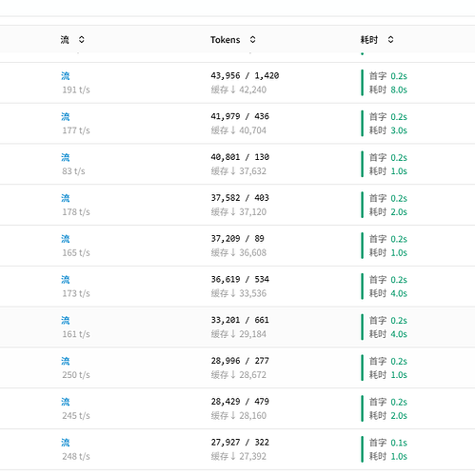
Task: Click the 245 t/s speed text
Action: point(76,415)
